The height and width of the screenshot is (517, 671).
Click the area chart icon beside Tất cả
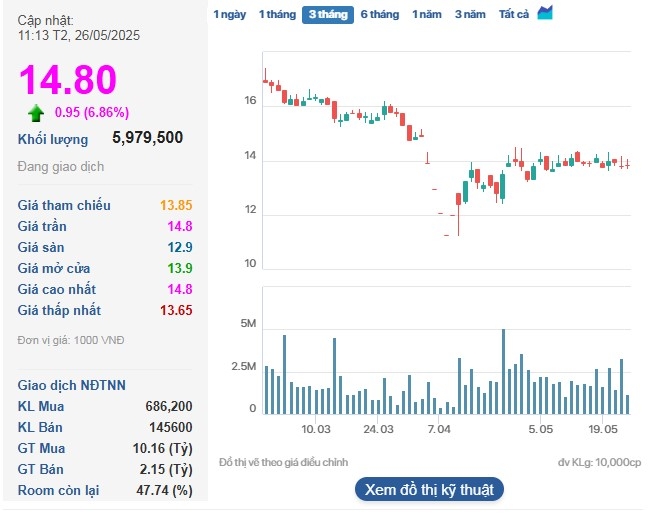pos(545,13)
